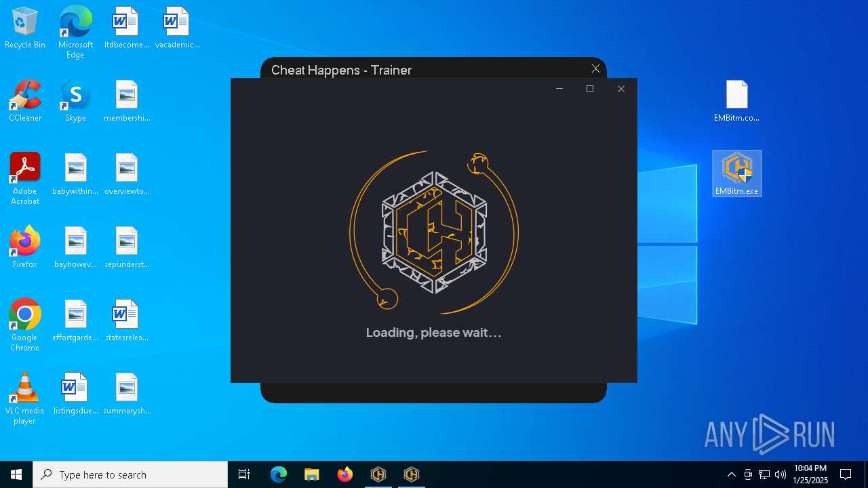Click the 'Loading, please wait...' text
868x488 pixels.
pos(434,333)
